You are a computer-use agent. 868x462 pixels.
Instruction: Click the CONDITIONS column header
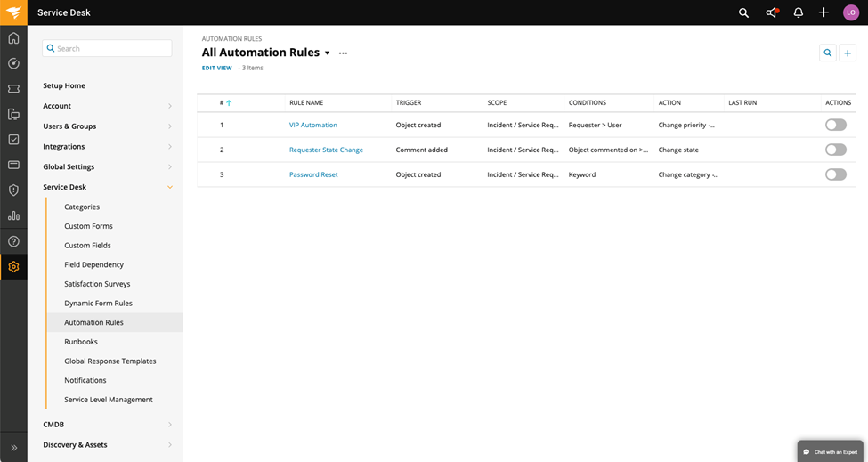click(x=588, y=103)
